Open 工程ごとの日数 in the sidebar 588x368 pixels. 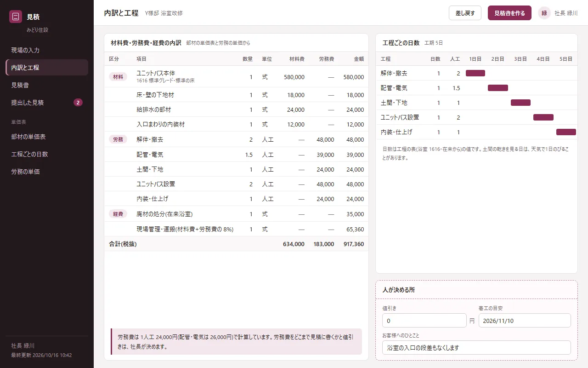[x=47, y=154]
